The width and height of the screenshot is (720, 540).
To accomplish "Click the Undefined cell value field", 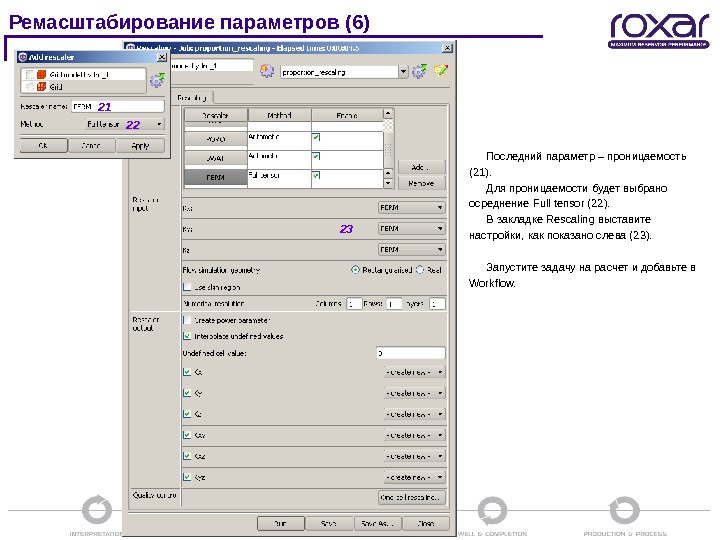I will (411, 353).
